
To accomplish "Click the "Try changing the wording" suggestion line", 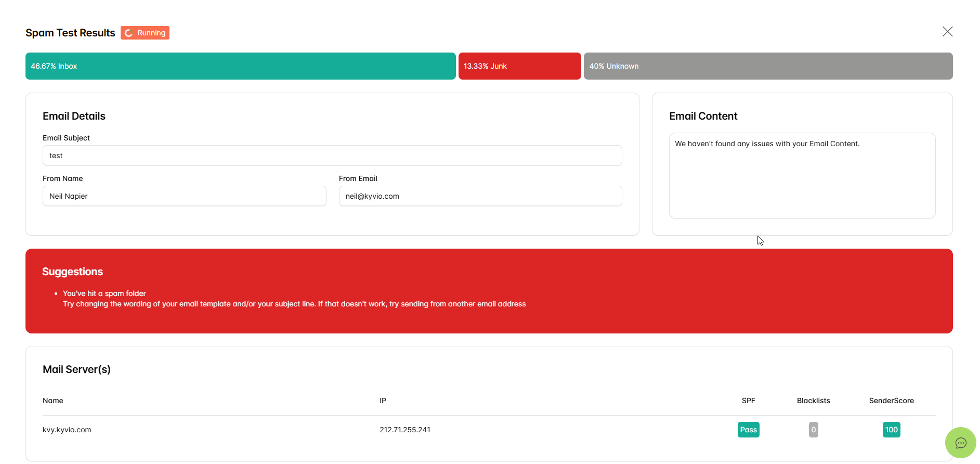I will tap(294, 304).
